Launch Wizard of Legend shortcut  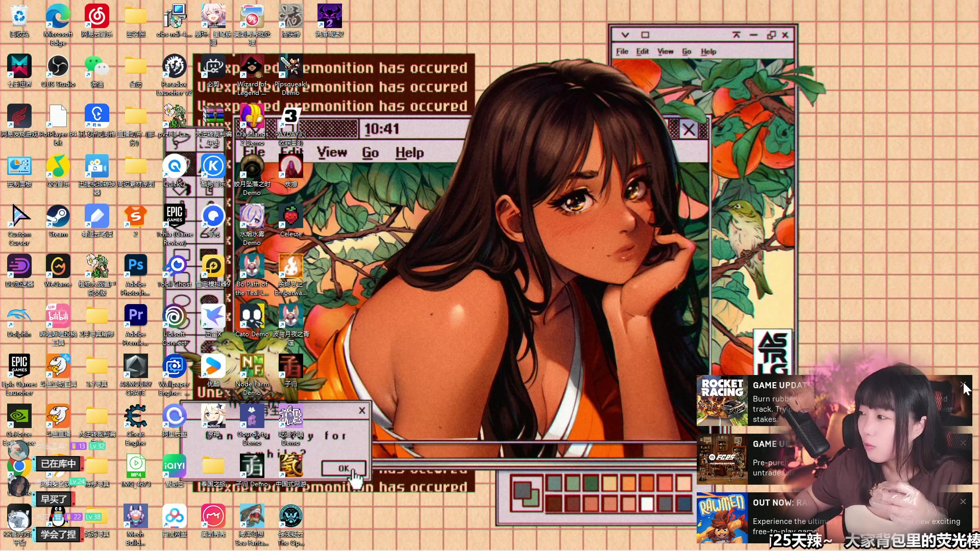[252, 74]
